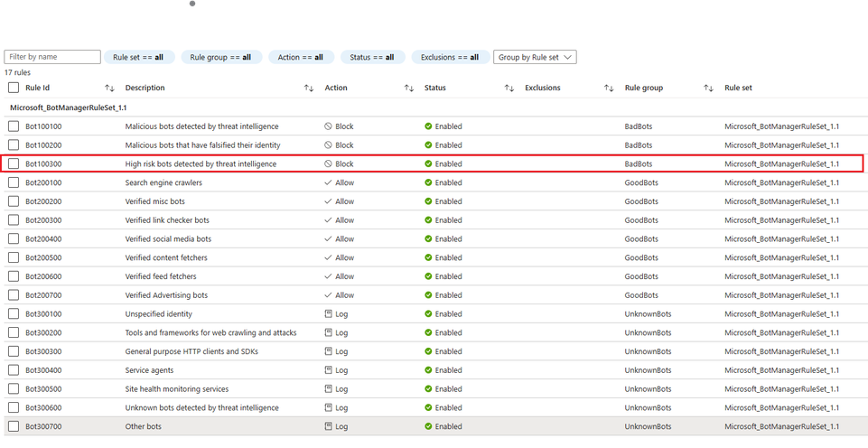Click Log icon for Bot300700
868x448 pixels.
coord(328,426)
